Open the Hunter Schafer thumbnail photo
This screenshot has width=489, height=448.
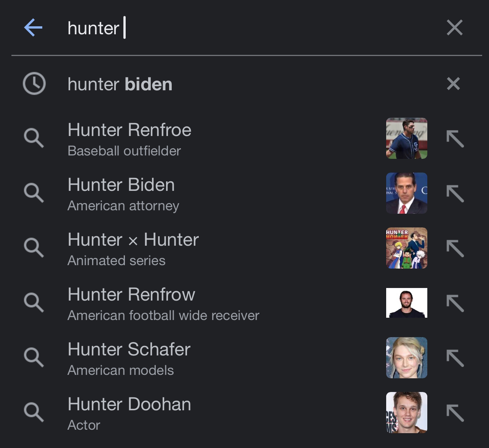406,358
